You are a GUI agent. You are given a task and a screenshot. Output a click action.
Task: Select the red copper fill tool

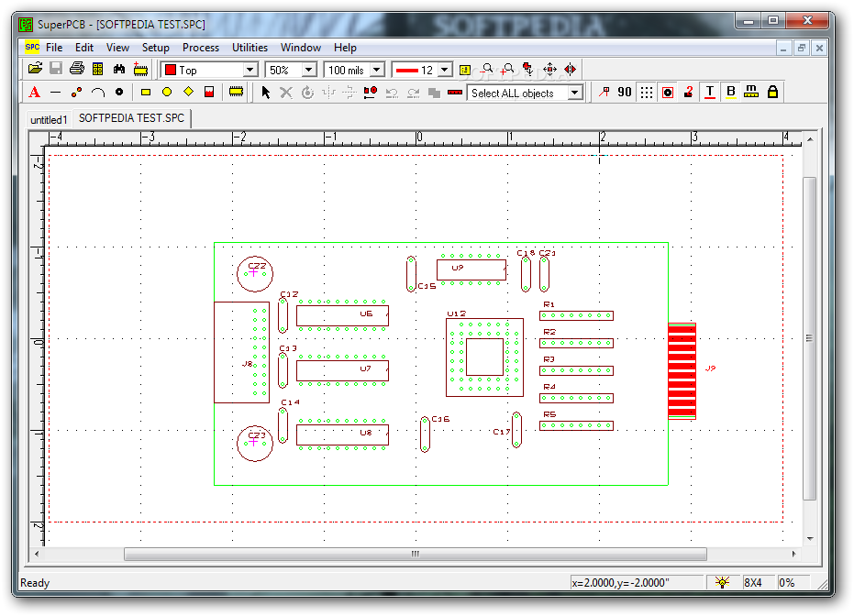[209, 92]
